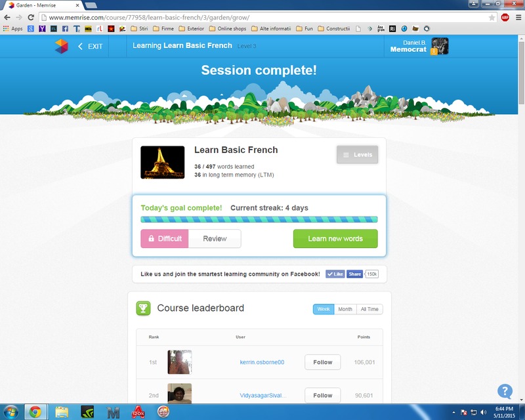The image size is (525, 420).
Task: Launch Alcohol 120% from taskbar
Action: tap(138, 412)
